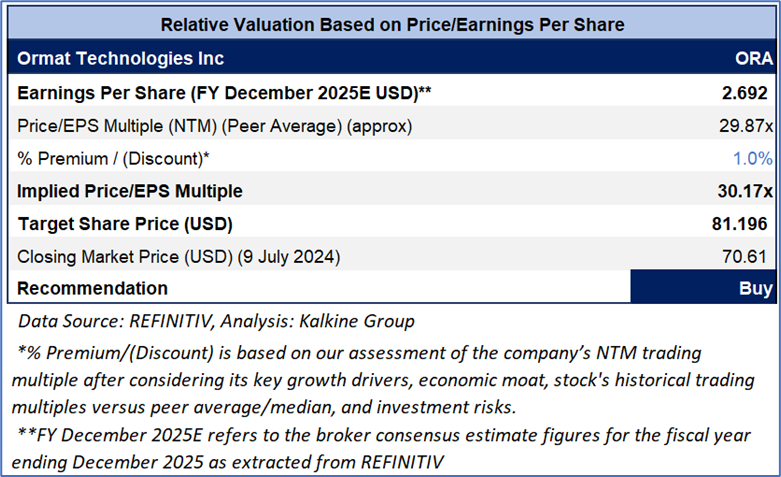
Task: Select the Closing Market Price row label
Action: 179,257
